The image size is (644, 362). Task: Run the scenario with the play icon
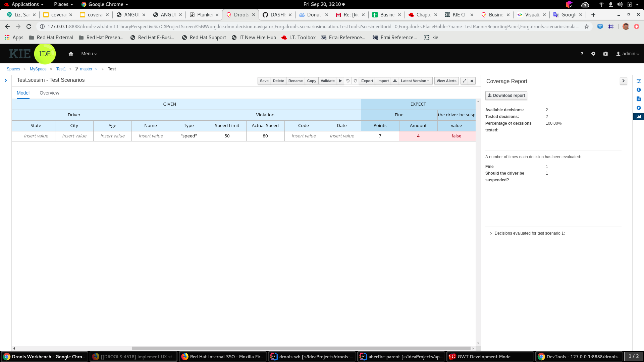click(x=340, y=81)
